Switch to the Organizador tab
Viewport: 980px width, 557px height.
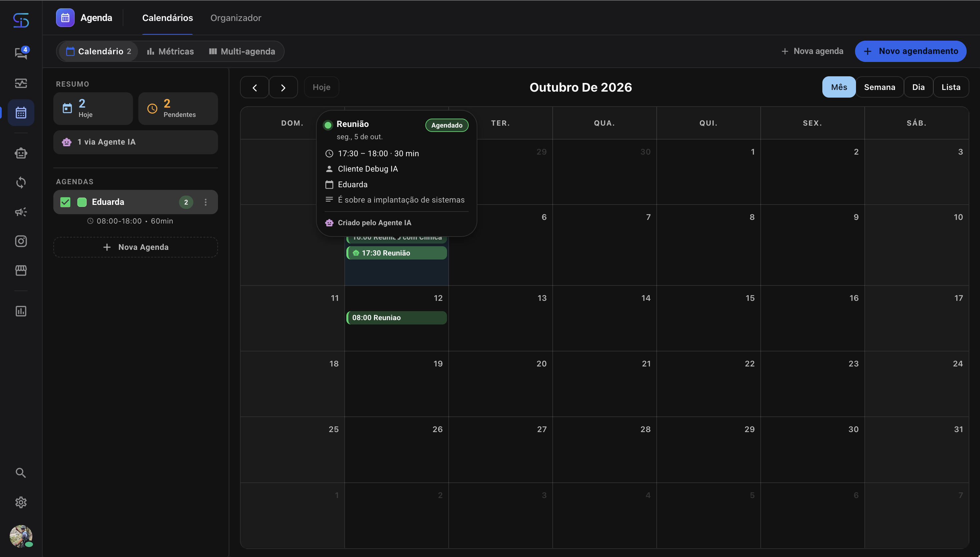(x=236, y=18)
